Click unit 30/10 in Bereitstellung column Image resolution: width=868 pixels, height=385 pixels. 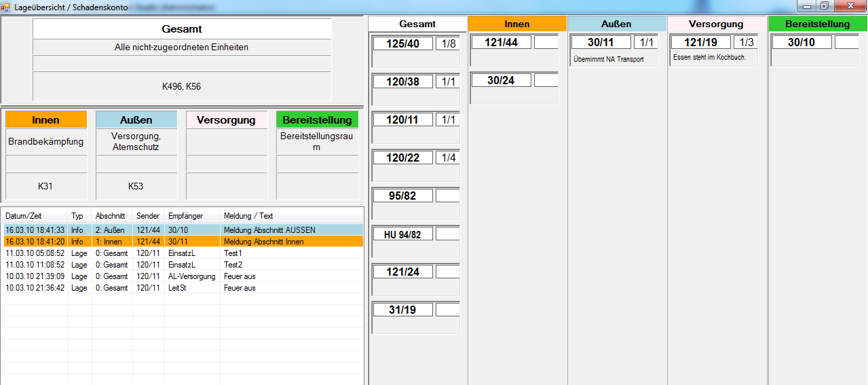[x=801, y=42]
